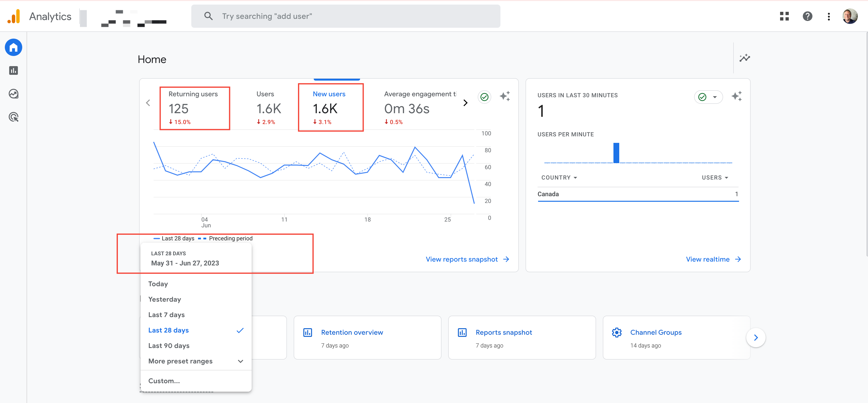Click the users per minute bar
Viewport: 868px width, 403px height.
(x=616, y=153)
